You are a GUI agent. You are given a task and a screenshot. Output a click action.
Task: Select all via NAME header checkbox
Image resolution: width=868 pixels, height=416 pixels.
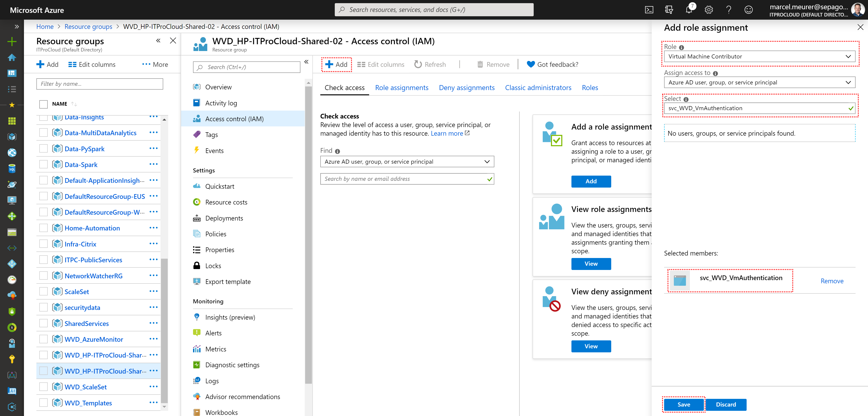click(43, 104)
